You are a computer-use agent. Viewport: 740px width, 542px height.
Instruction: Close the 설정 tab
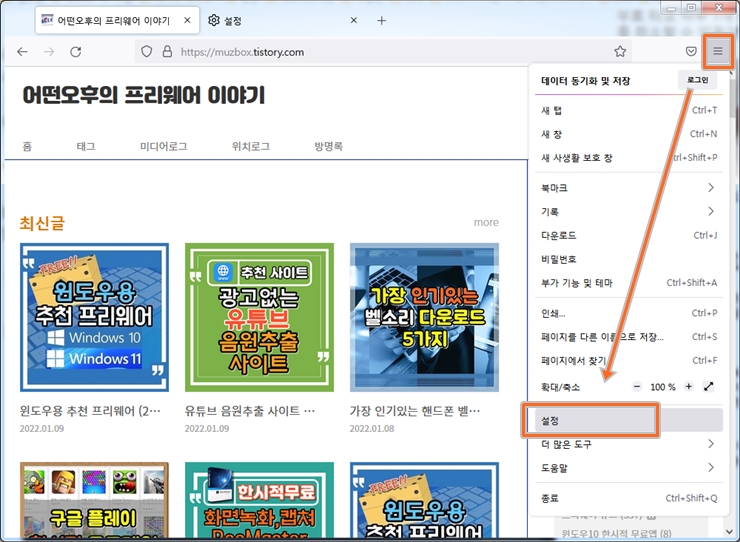click(x=353, y=20)
